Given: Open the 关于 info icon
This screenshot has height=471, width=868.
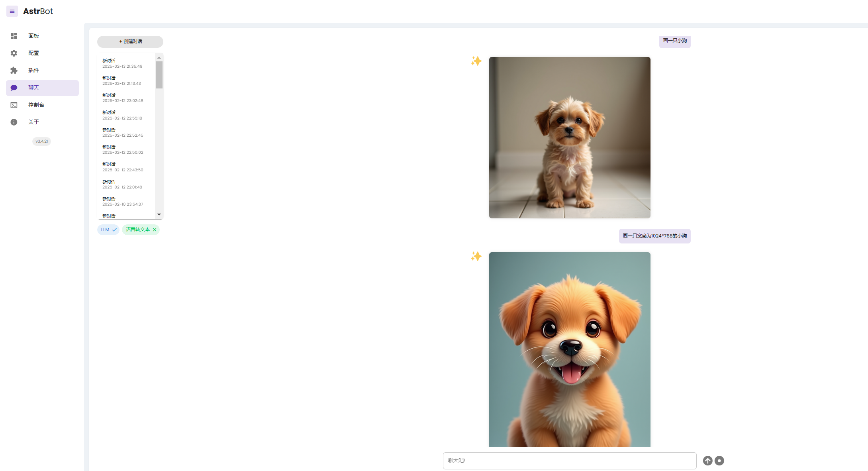Looking at the screenshot, I should (14, 122).
